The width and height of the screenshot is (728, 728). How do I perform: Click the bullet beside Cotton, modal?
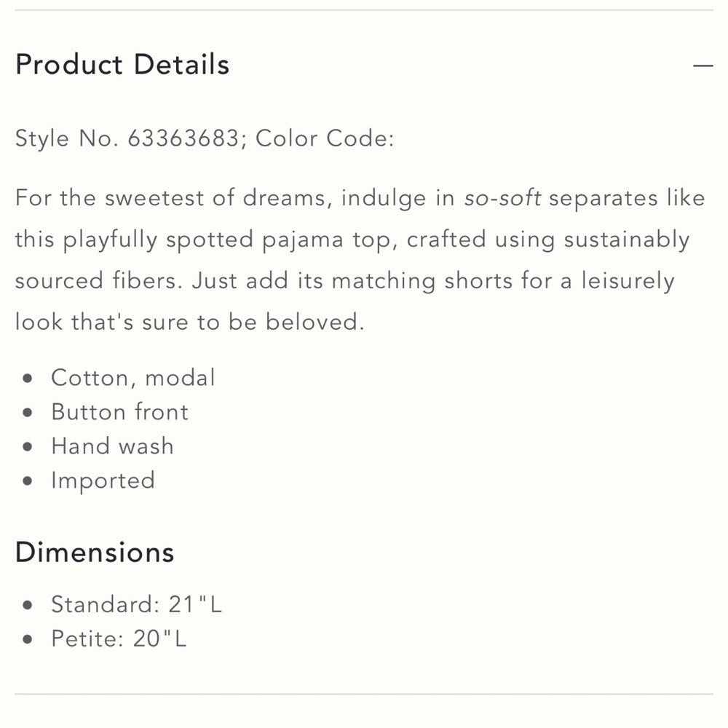(x=28, y=379)
